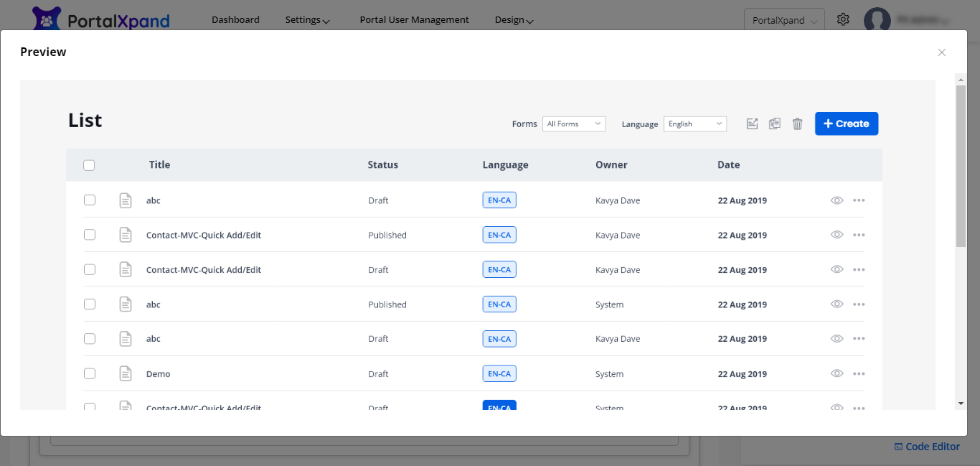The width and height of the screenshot is (980, 466).
Task: Close the Preview dialog
Action: 941,52
